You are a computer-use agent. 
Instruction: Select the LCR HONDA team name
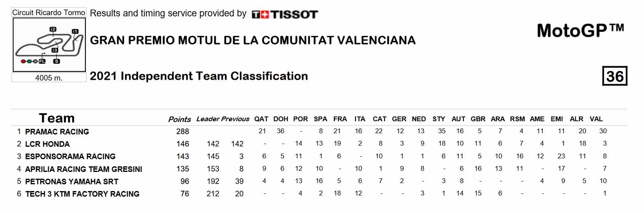[x=47, y=144]
